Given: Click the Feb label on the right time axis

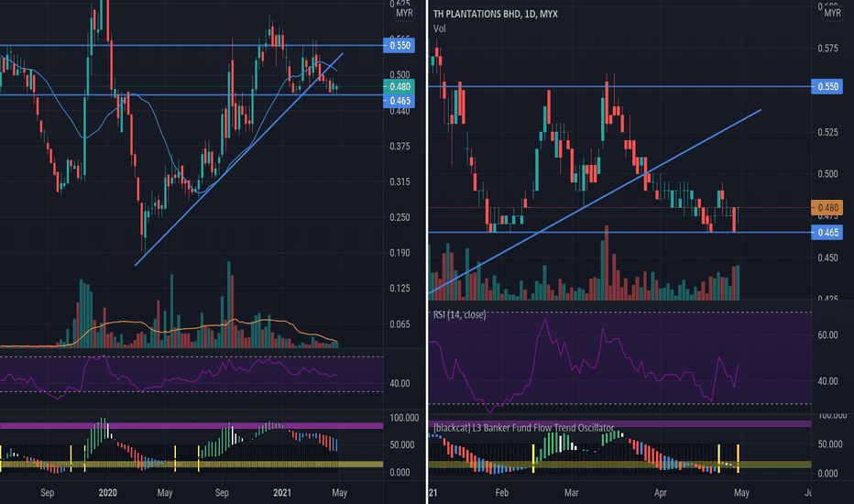Looking at the screenshot, I should click(501, 493).
